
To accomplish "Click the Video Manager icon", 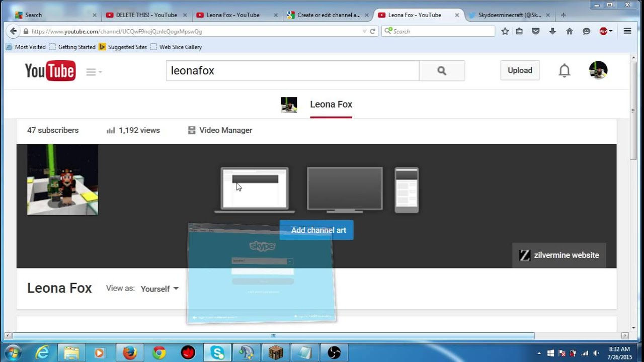I will (192, 130).
